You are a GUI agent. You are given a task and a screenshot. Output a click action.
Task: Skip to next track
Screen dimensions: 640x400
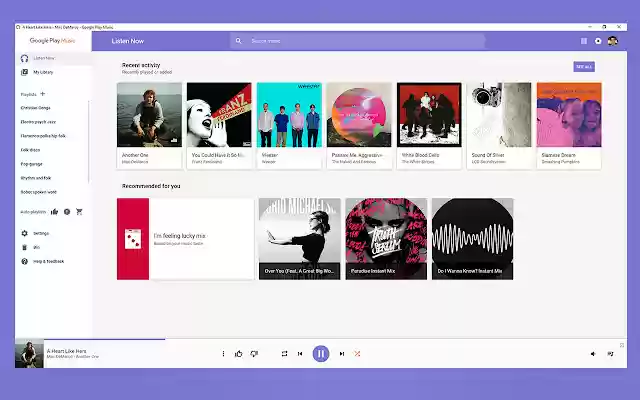coord(342,353)
